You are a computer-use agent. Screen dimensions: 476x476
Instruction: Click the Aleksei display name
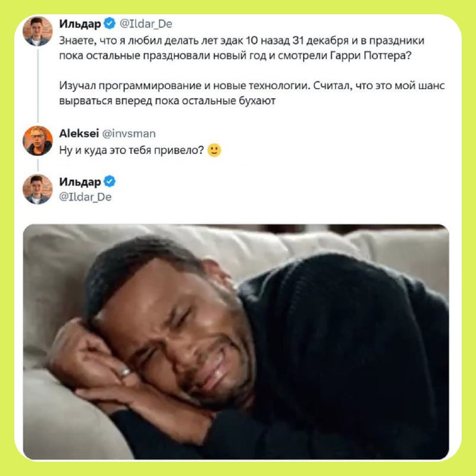point(79,133)
